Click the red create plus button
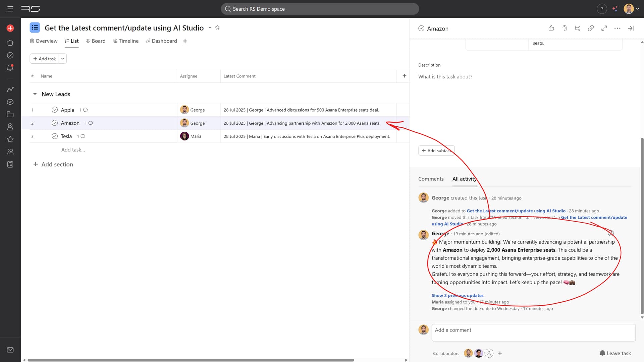This screenshot has width=644, height=362. coord(10,28)
